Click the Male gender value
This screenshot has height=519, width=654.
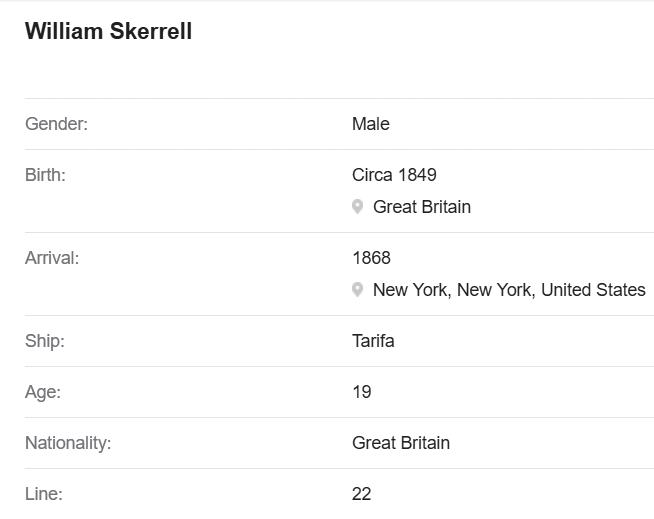[x=371, y=124]
